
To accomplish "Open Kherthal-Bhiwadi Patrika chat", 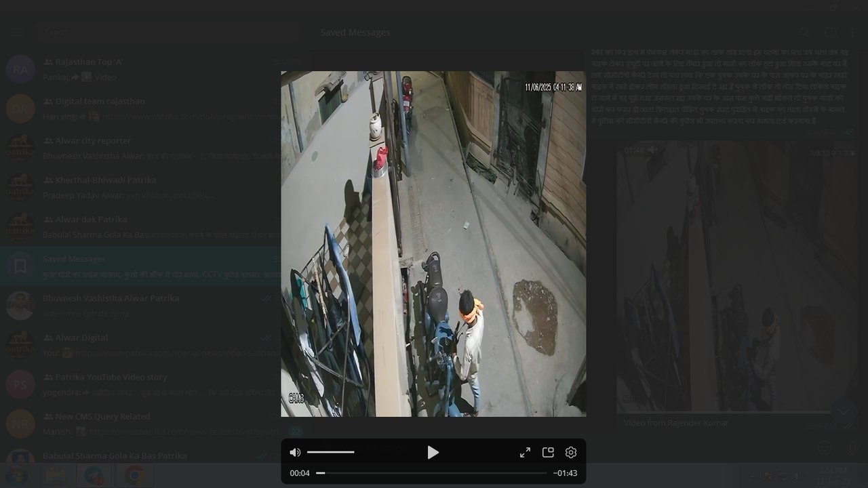I will pos(155,187).
